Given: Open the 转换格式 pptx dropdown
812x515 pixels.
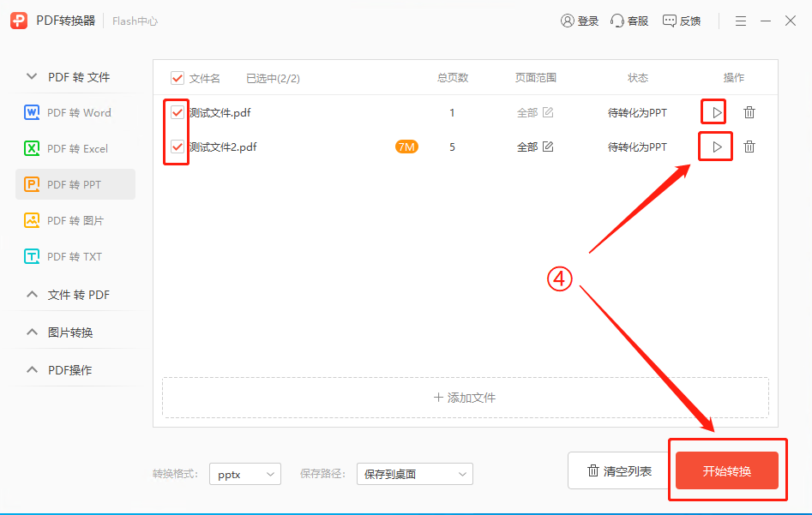Looking at the screenshot, I should [x=244, y=474].
